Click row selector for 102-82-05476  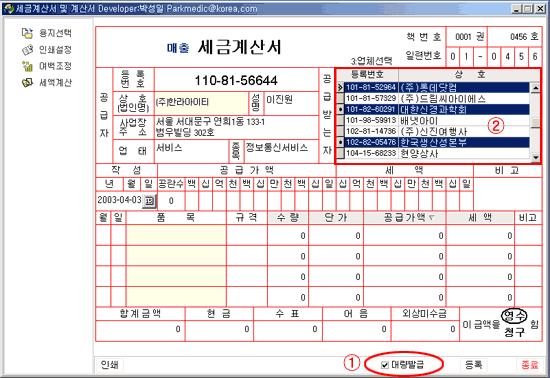click(x=340, y=142)
